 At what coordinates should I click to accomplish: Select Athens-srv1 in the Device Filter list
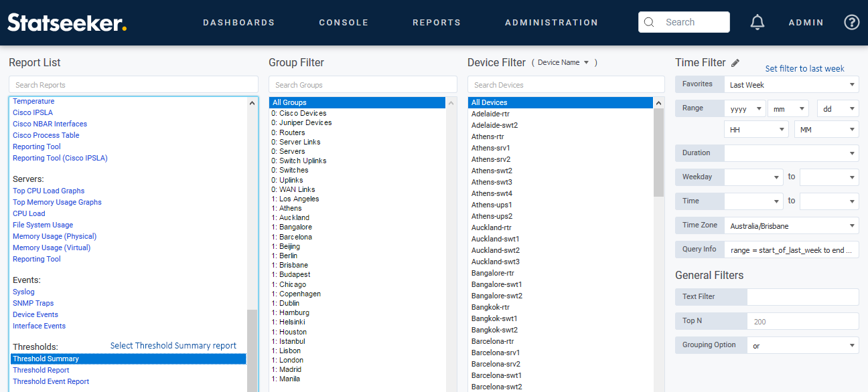point(490,148)
